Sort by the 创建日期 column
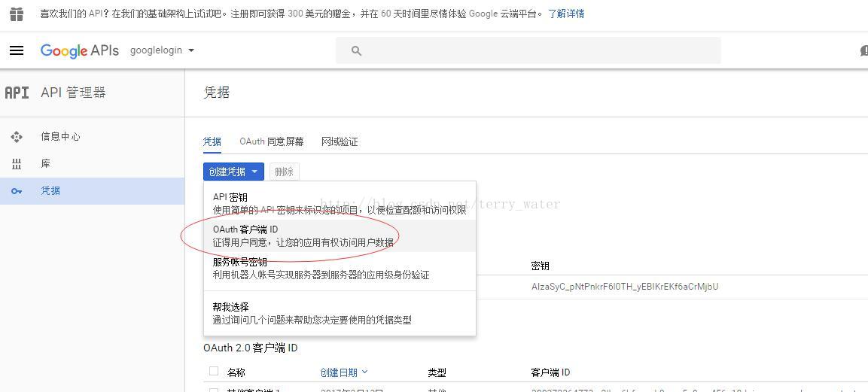This screenshot has width=868, height=392. tap(344, 372)
